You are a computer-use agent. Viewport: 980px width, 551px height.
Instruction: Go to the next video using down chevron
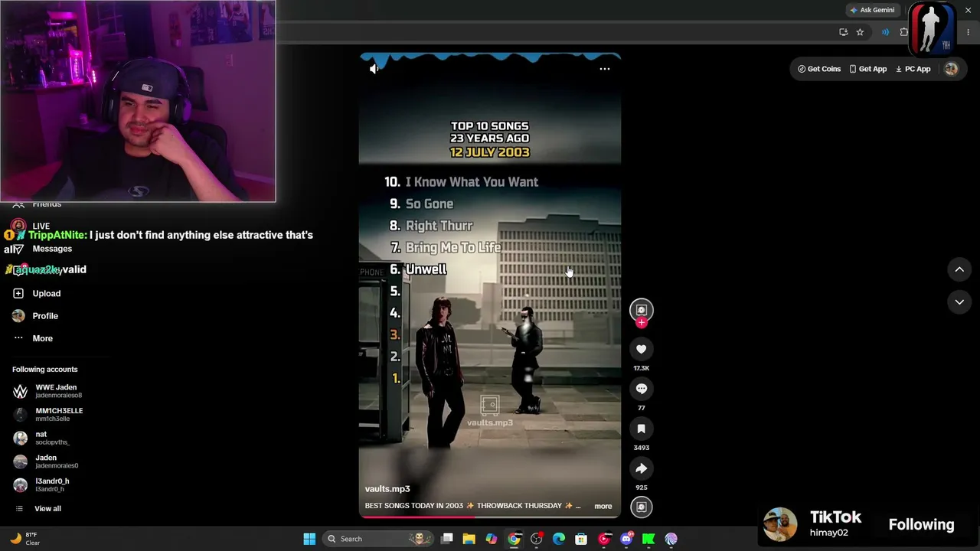coord(959,302)
